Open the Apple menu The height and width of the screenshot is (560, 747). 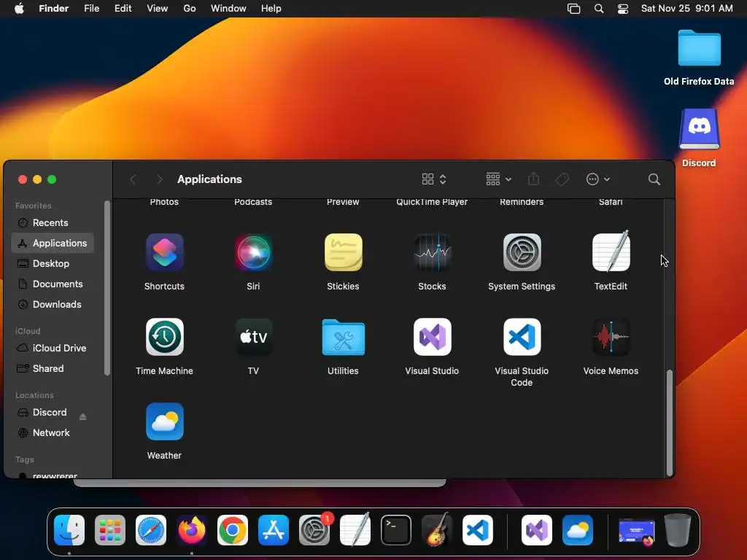(x=19, y=9)
